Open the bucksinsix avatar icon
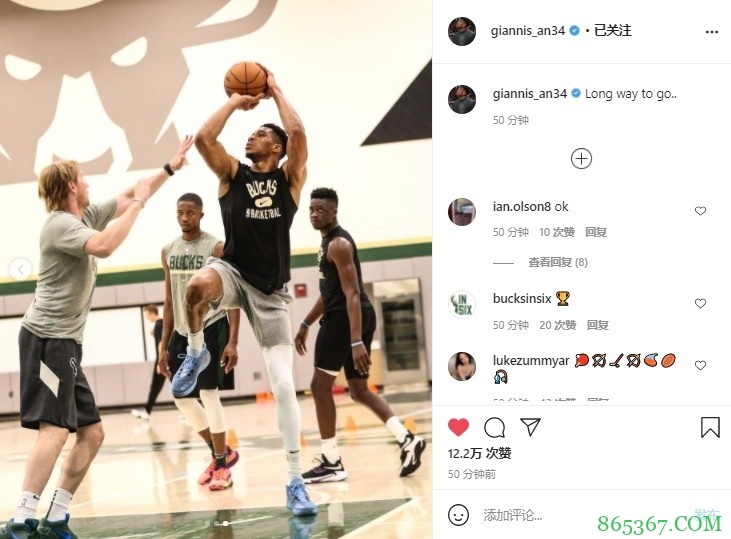The height and width of the screenshot is (539, 731). click(x=462, y=304)
